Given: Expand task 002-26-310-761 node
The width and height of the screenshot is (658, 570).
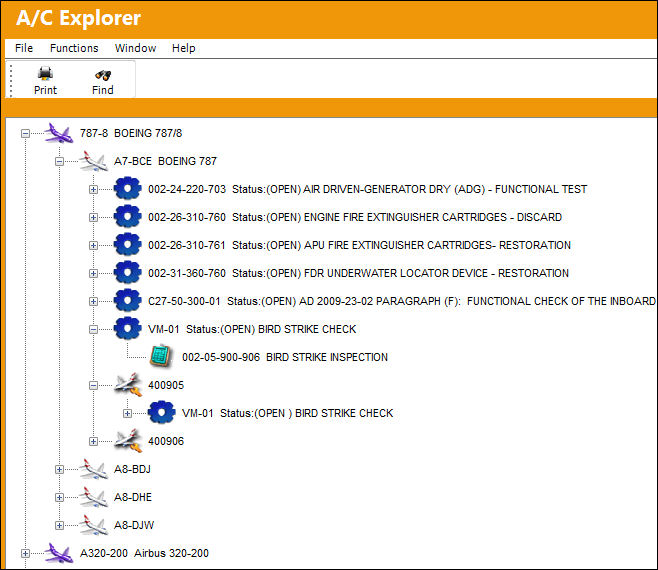Looking at the screenshot, I should tap(94, 246).
